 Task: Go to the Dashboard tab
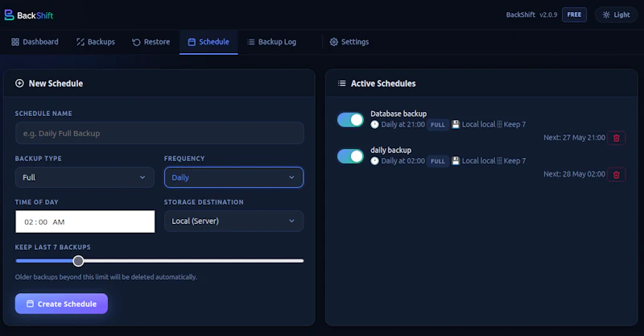pos(35,42)
